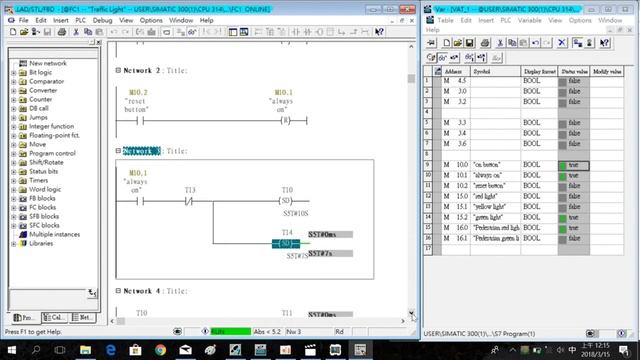The height and width of the screenshot is (360, 640).
Task: Expand the Word logic folder
Action: (x=13, y=189)
